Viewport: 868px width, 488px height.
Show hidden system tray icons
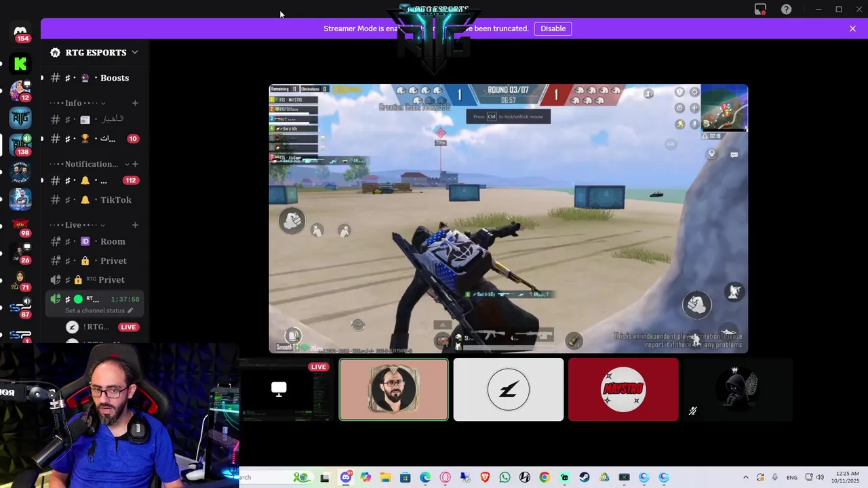pos(746,478)
